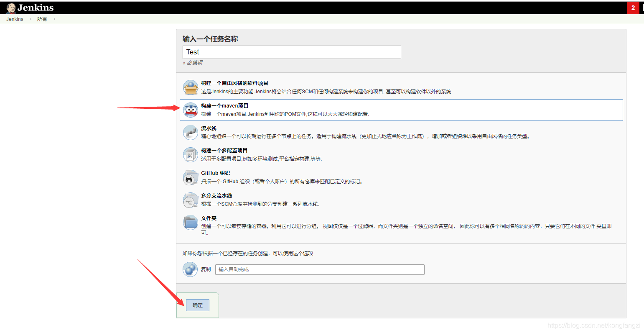Choose 构建一个maven项目 title

click(x=225, y=106)
